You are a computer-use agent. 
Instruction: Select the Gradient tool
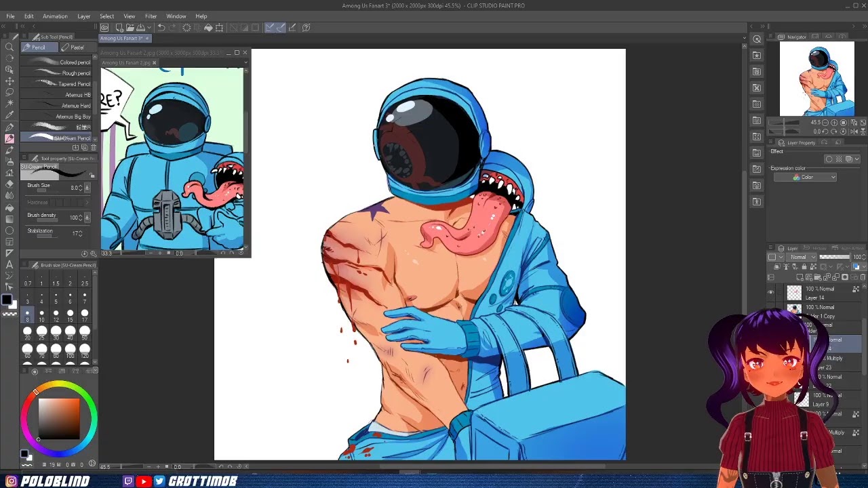pyautogui.click(x=9, y=219)
